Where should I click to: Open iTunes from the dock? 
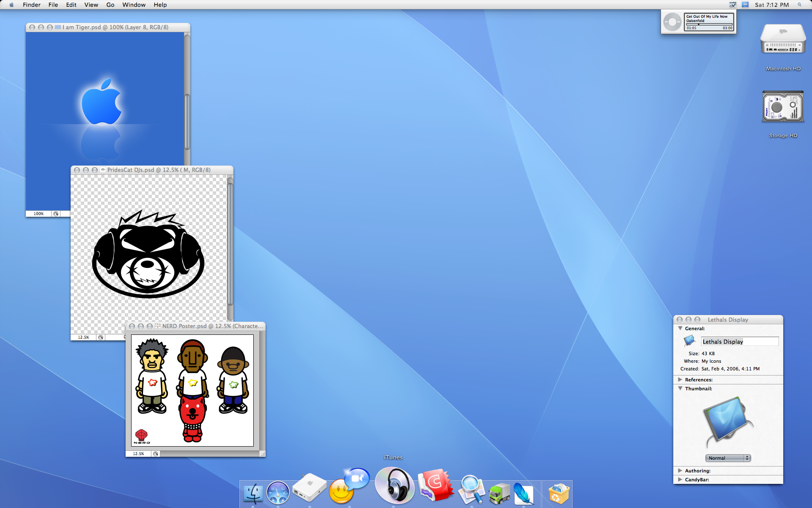pyautogui.click(x=394, y=486)
